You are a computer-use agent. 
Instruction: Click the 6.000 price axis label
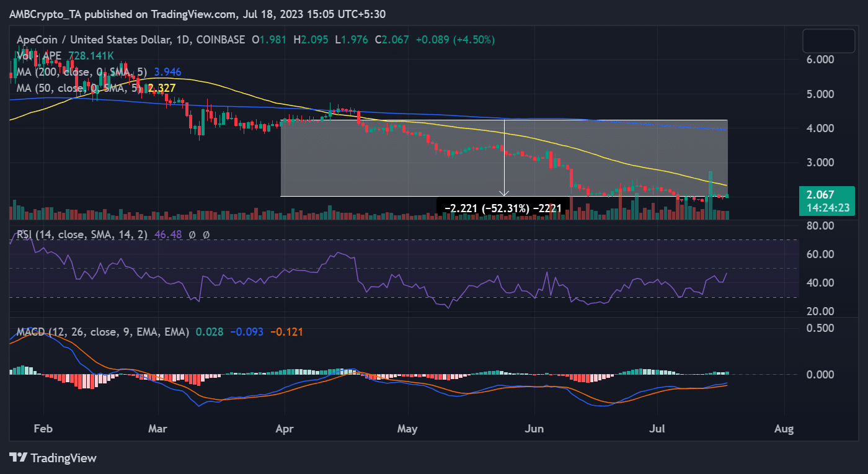820,60
